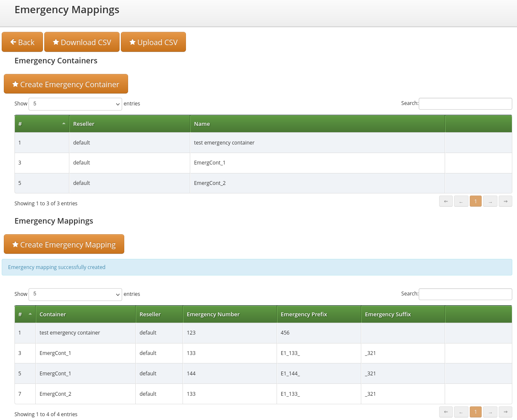Go to last page of containers table

click(x=505, y=201)
